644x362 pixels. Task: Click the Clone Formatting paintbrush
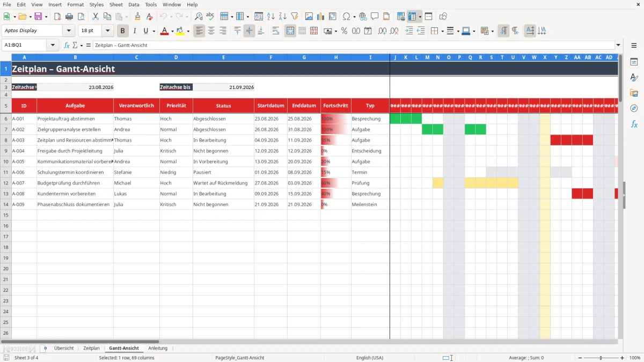137,17
